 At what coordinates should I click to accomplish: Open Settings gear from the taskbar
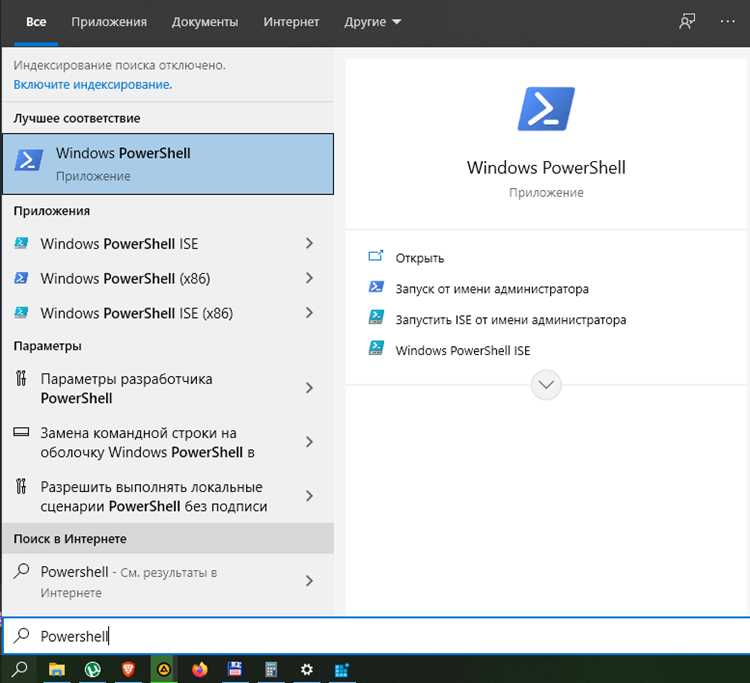307,670
